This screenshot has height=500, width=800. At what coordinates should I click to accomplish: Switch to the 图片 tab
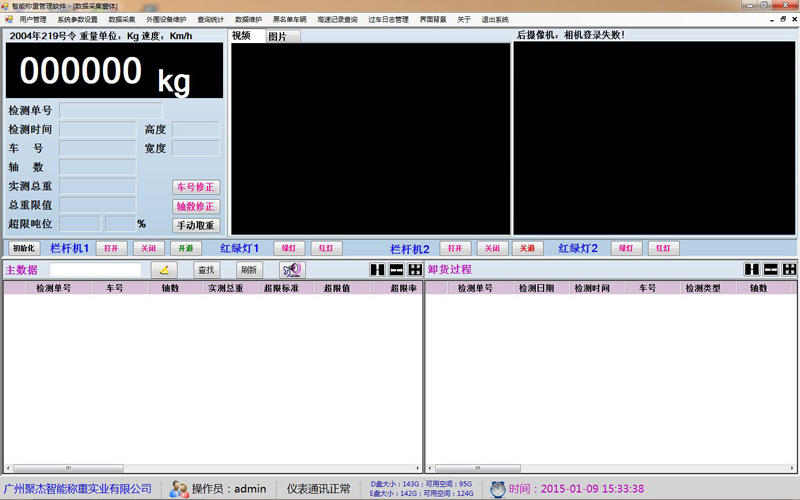point(277,36)
